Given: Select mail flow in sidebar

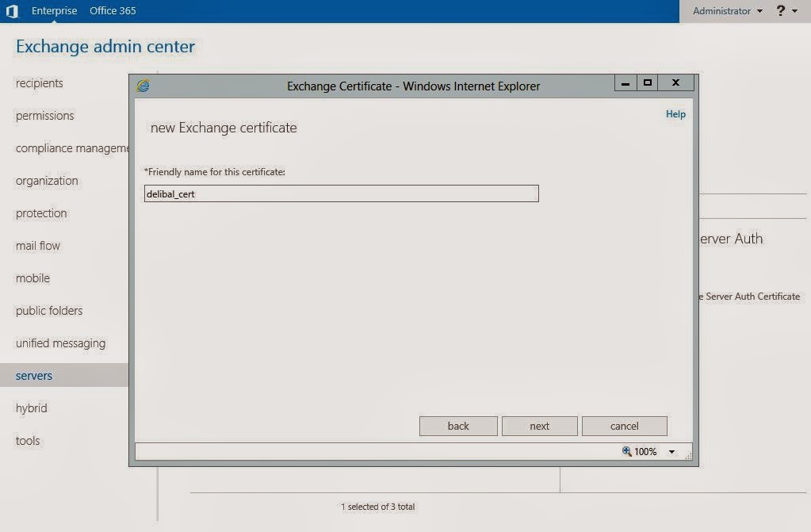Looking at the screenshot, I should point(38,246).
